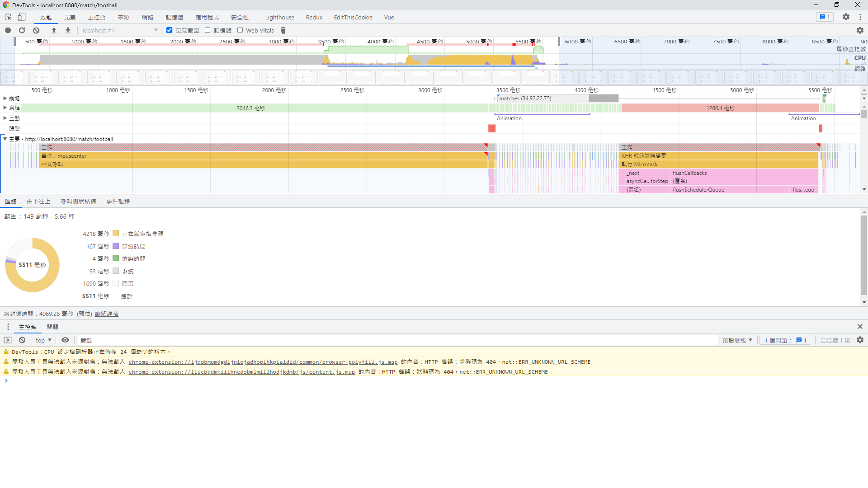Switch to the Lighthouse tab
Viewport: 868px width, 488px height.
click(x=279, y=17)
